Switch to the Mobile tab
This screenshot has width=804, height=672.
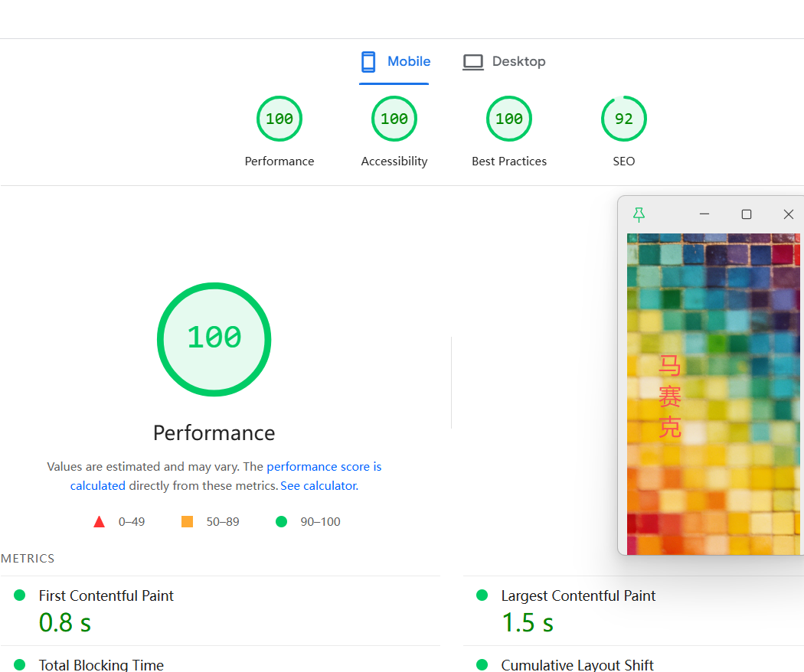(394, 61)
